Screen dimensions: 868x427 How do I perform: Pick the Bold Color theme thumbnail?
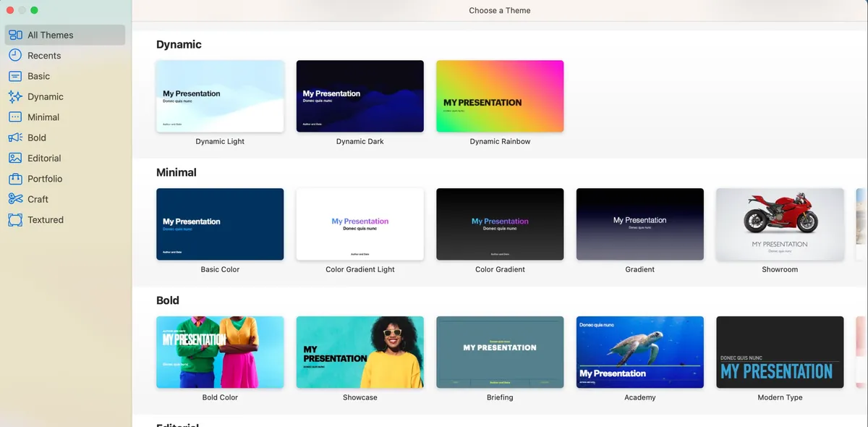point(220,352)
